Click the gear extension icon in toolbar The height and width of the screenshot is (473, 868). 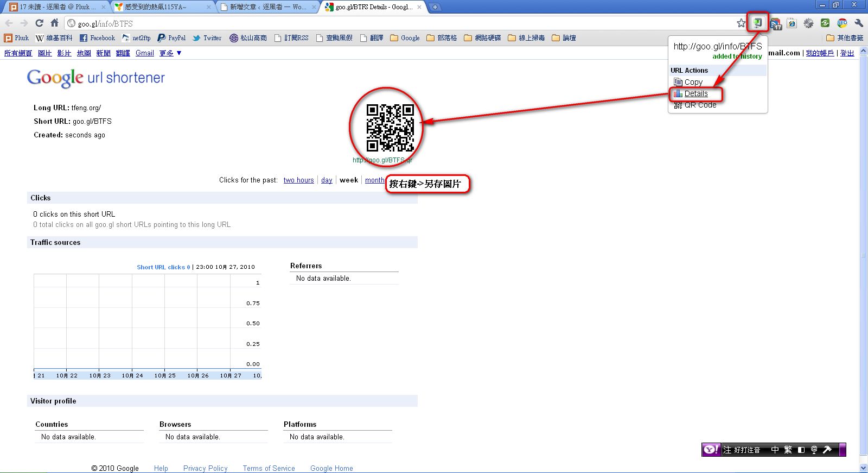808,23
